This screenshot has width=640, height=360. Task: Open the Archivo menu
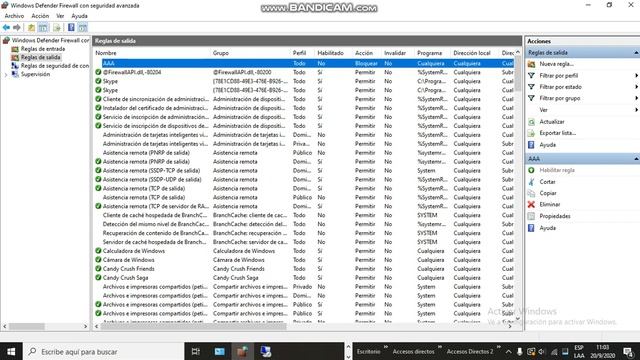14,16
